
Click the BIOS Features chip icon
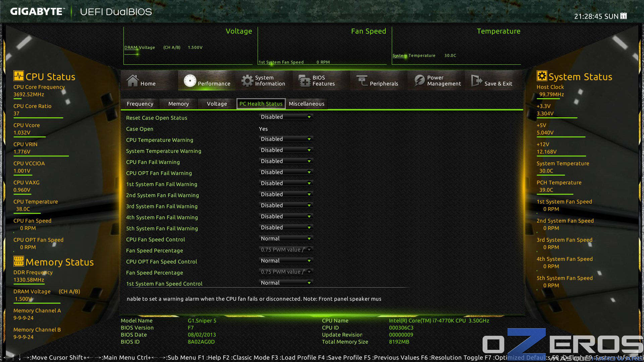coord(305,81)
